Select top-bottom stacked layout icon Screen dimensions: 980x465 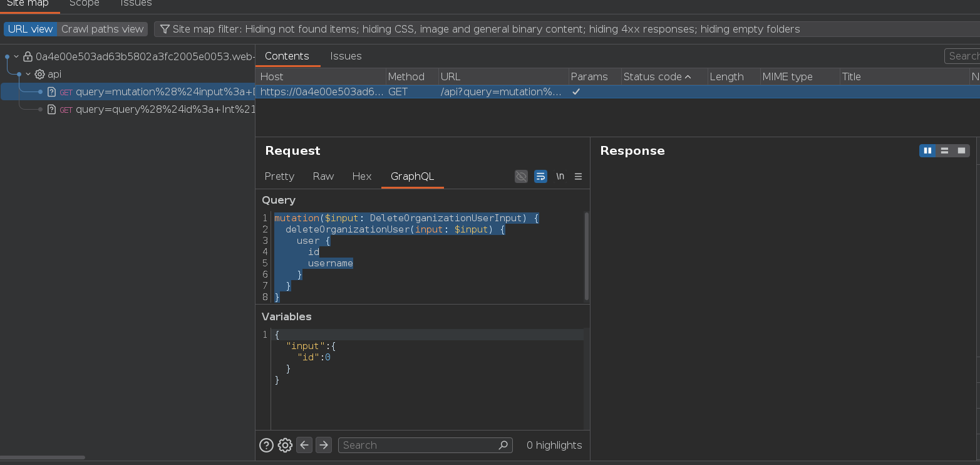point(944,150)
